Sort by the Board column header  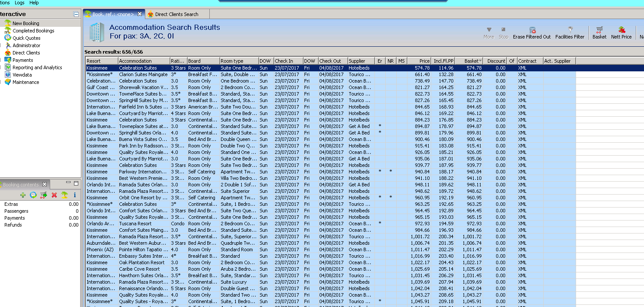click(203, 61)
